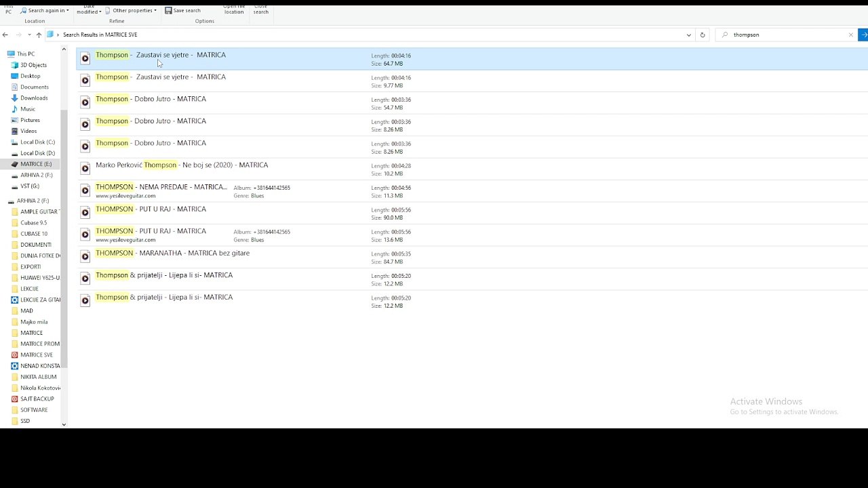Click the media icon of Marko Perković Thompson - Ne boj se

(x=85, y=169)
